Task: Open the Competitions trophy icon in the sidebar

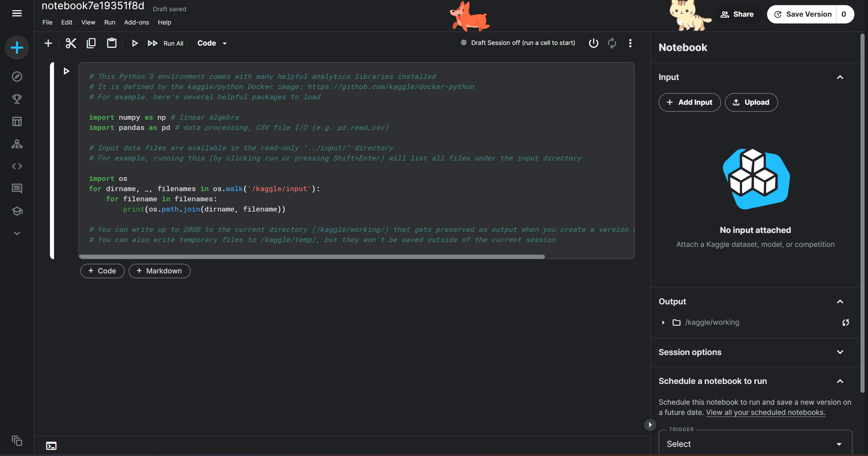Action: point(17,99)
